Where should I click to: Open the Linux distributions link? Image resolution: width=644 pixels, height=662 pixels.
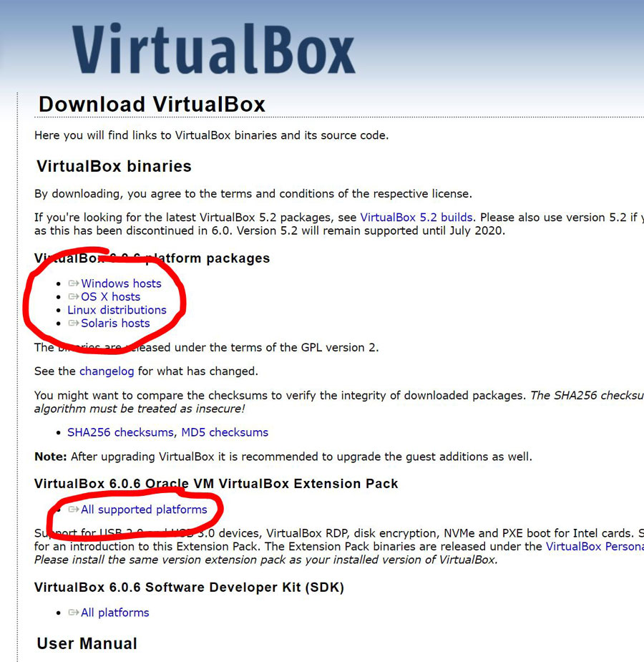[117, 310]
